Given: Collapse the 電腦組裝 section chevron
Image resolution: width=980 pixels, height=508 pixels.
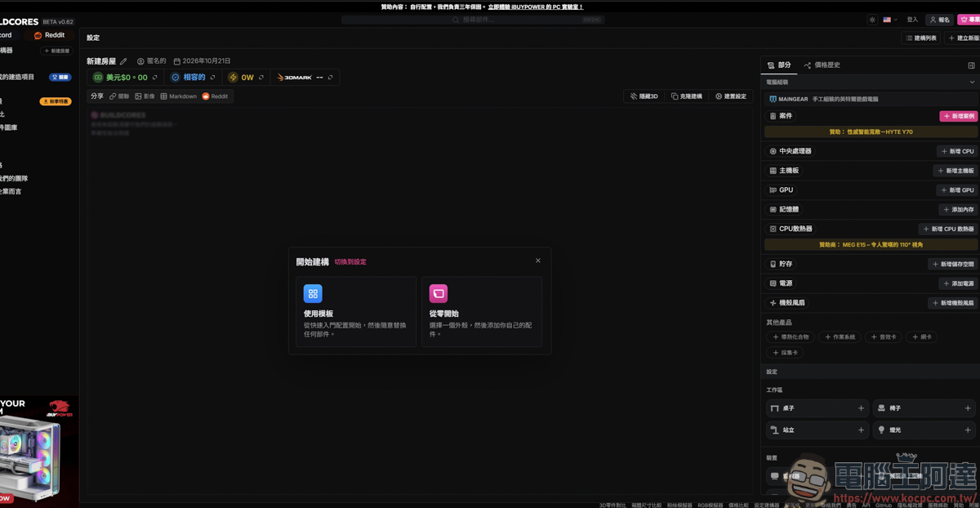Looking at the screenshot, I should coord(972,82).
